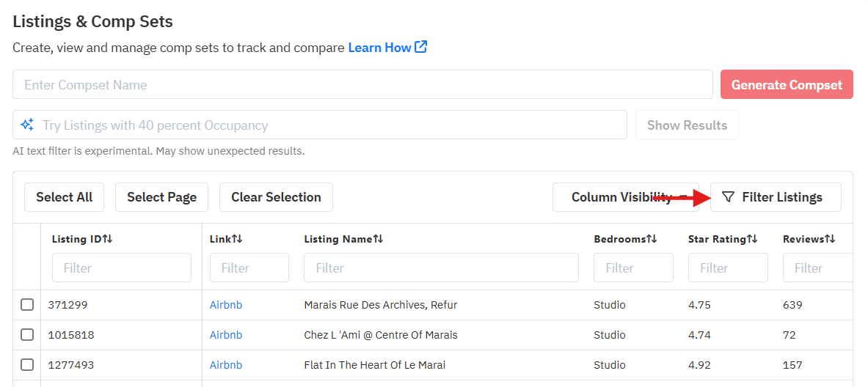Open the Learn How link

(x=379, y=48)
